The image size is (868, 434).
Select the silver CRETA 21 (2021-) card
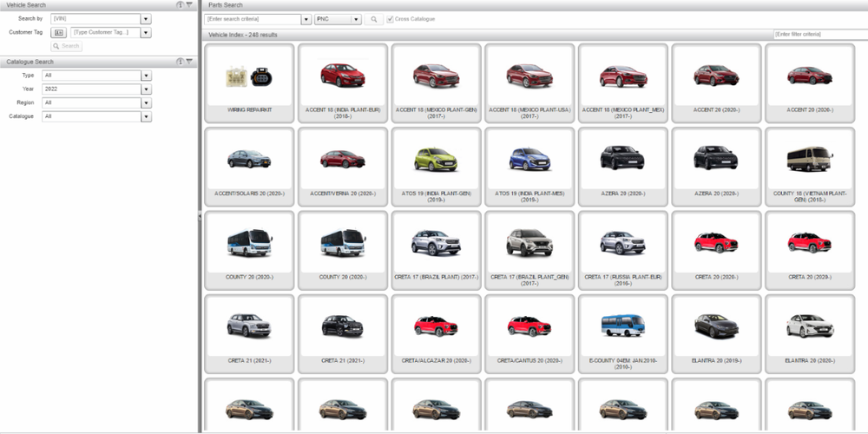tap(249, 334)
